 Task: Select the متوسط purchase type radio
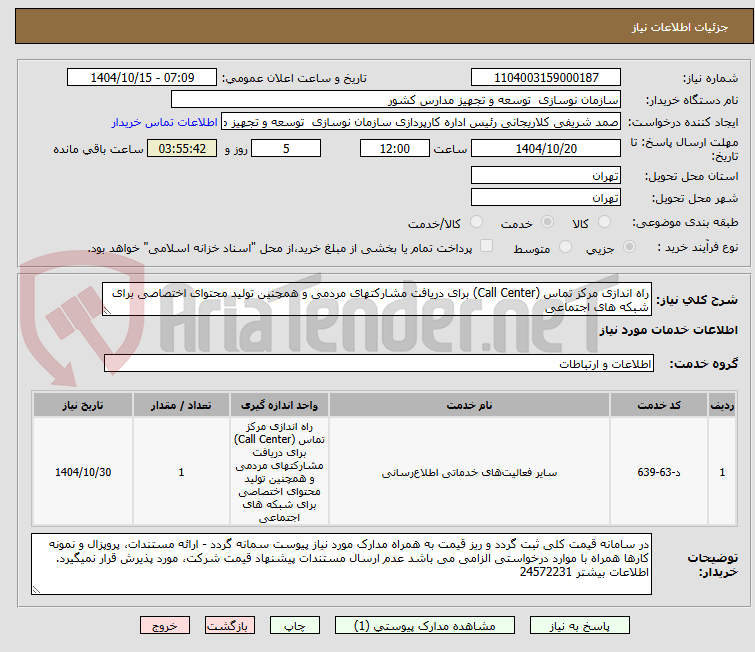point(565,247)
